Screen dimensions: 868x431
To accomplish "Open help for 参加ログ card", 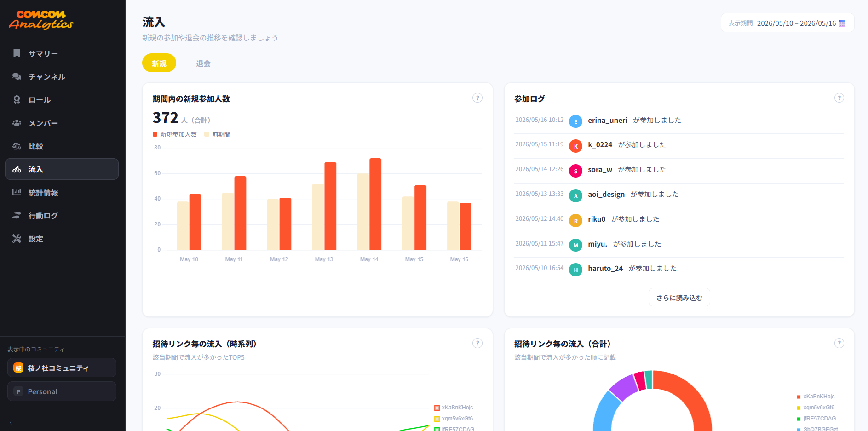I will 839,98.
